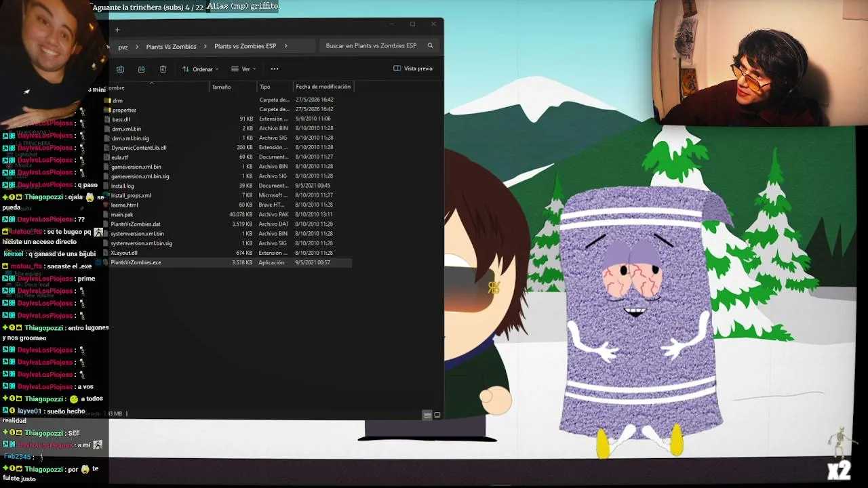This screenshot has height=488, width=868.
Task: Open a new Explorer tab with plus
Action: [x=117, y=30]
